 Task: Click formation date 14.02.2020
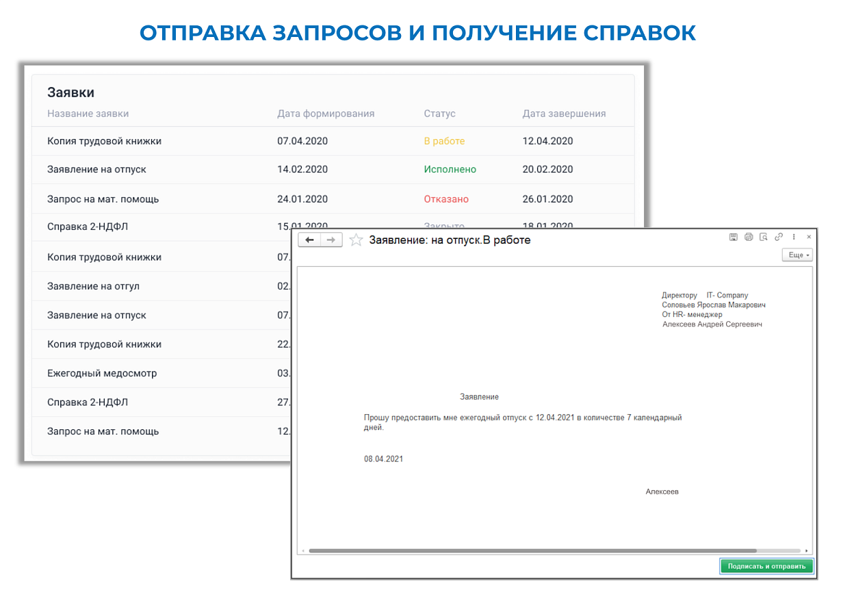click(x=302, y=169)
